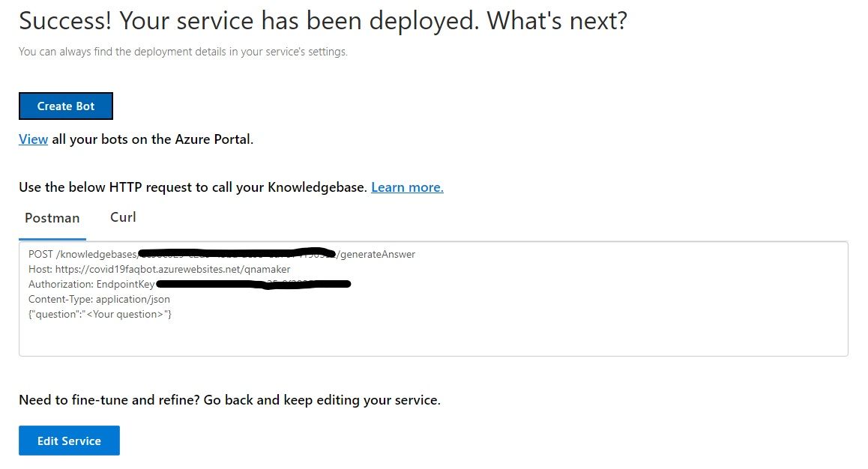868x469 pixels.
Task: Click the Learn more link
Action: 407,187
